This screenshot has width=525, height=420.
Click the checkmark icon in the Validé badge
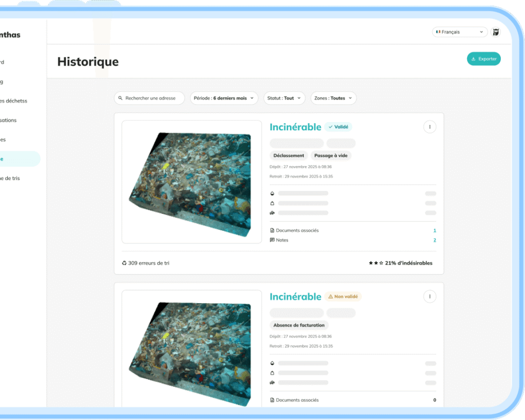pyautogui.click(x=331, y=127)
